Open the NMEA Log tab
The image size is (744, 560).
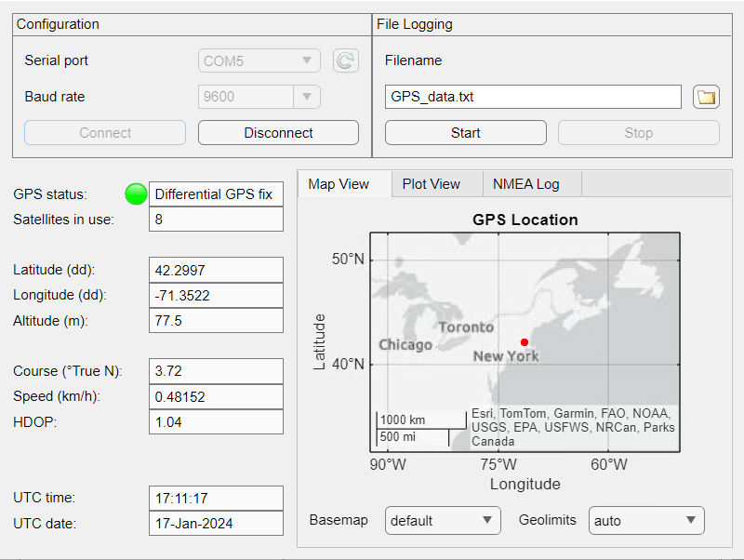pyautogui.click(x=525, y=184)
